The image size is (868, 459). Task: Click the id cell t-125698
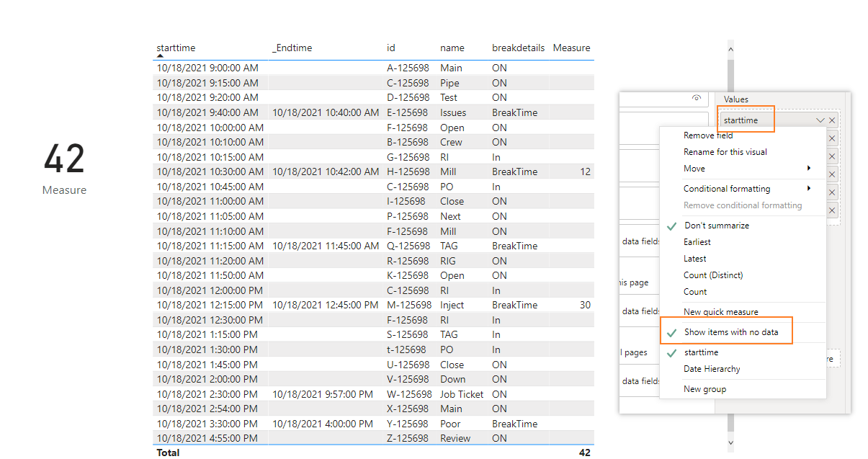click(x=406, y=349)
